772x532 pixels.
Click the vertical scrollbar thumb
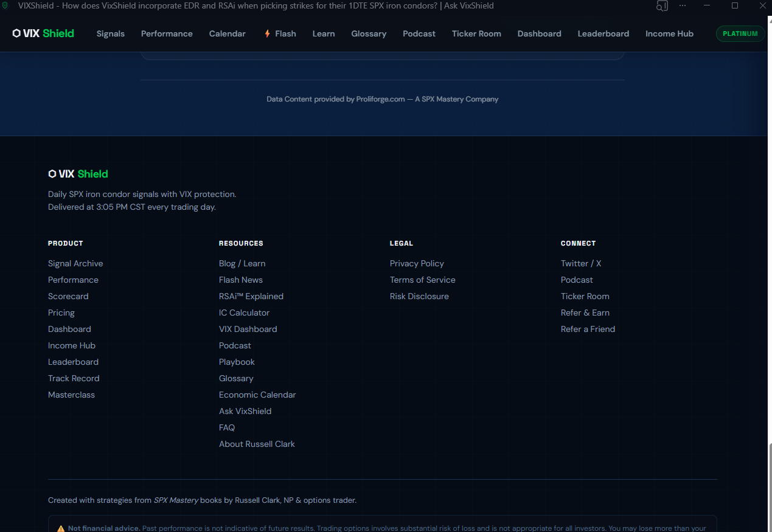pos(770,486)
